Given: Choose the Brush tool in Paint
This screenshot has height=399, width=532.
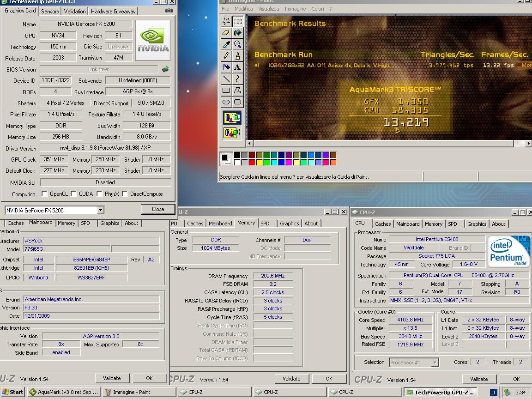Looking at the screenshot, I should [238, 56].
